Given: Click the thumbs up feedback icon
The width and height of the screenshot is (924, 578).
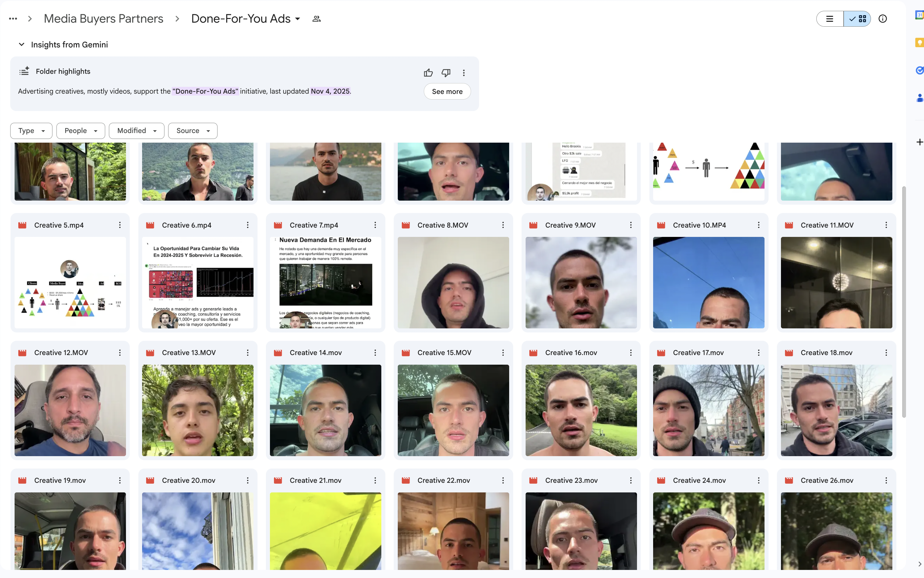Looking at the screenshot, I should [x=428, y=73].
